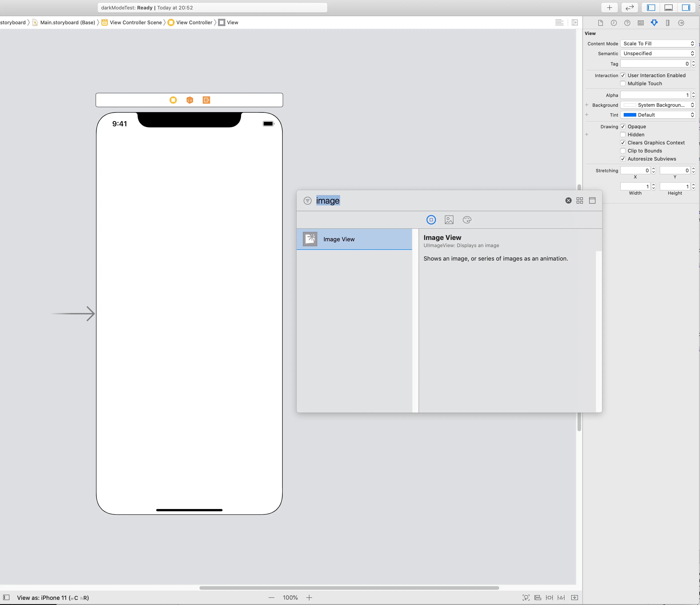This screenshot has height=605, width=700.
Task: Show the Objects library tab
Action: (431, 220)
